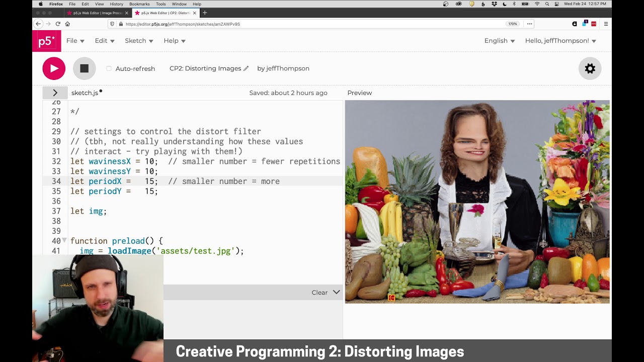The width and height of the screenshot is (644, 362).
Task: Toggle Do Not Disturb moon icon
Action: 505,4
